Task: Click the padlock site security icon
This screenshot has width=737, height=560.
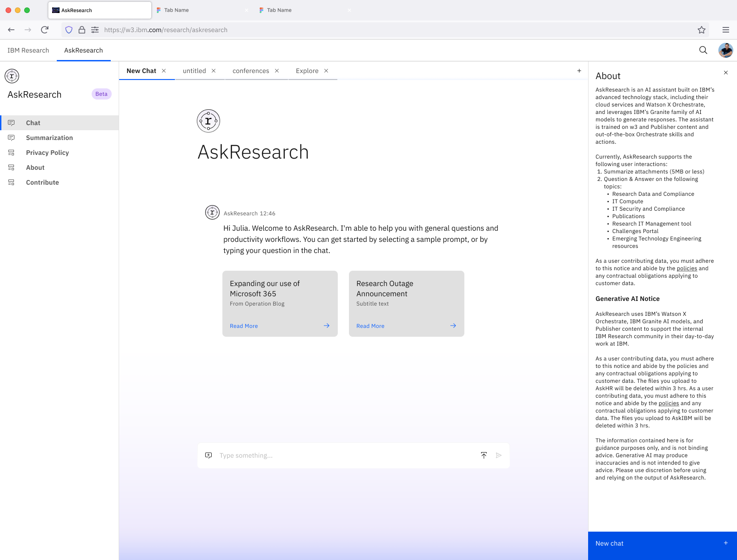Action: click(x=82, y=30)
